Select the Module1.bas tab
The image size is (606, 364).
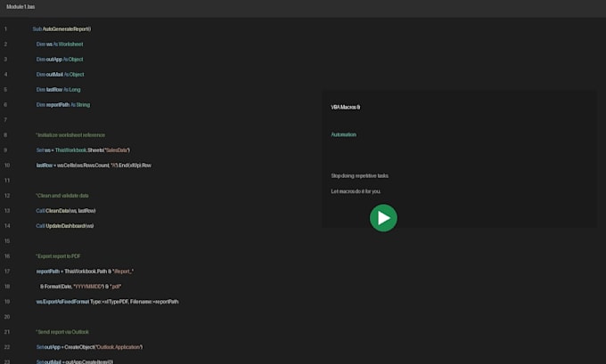point(20,6)
